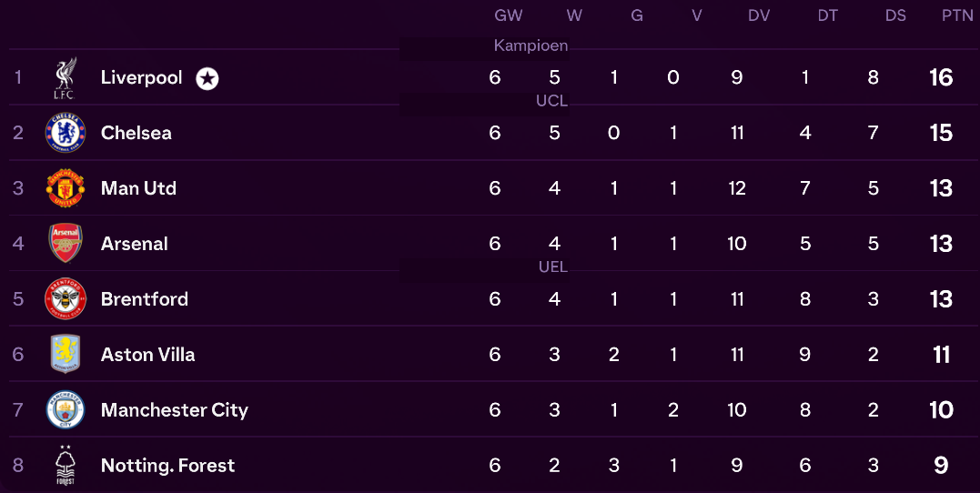The width and height of the screenshot is (980, 493).
Task: Open the Chelsea team name link
Action: (x=136, y=133)
